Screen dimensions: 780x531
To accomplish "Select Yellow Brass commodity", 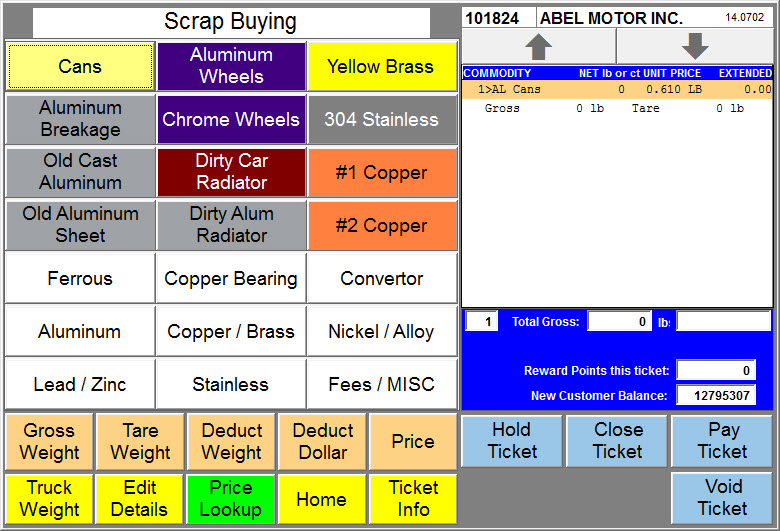I will (382, 66).
